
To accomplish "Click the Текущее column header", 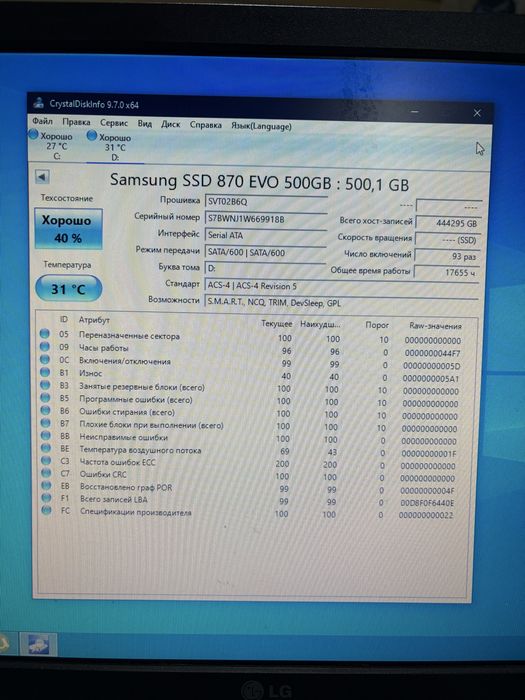I will [x=276, y=324].
